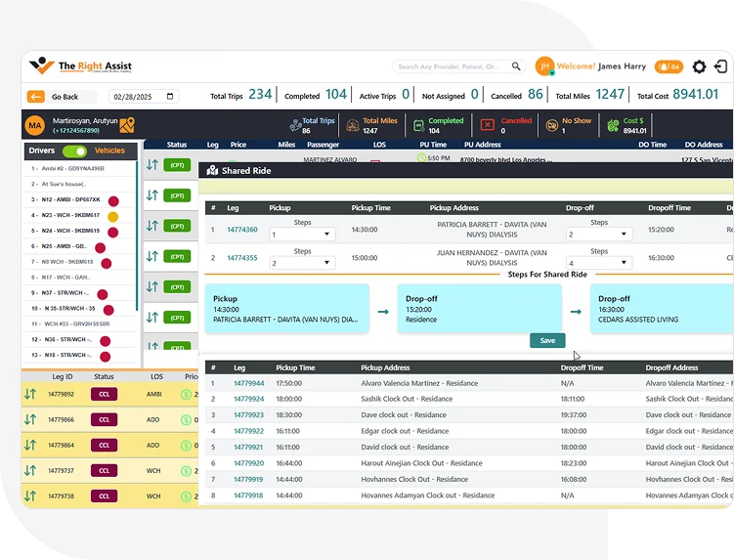Click the Total Miles vehicle icon

353,125
